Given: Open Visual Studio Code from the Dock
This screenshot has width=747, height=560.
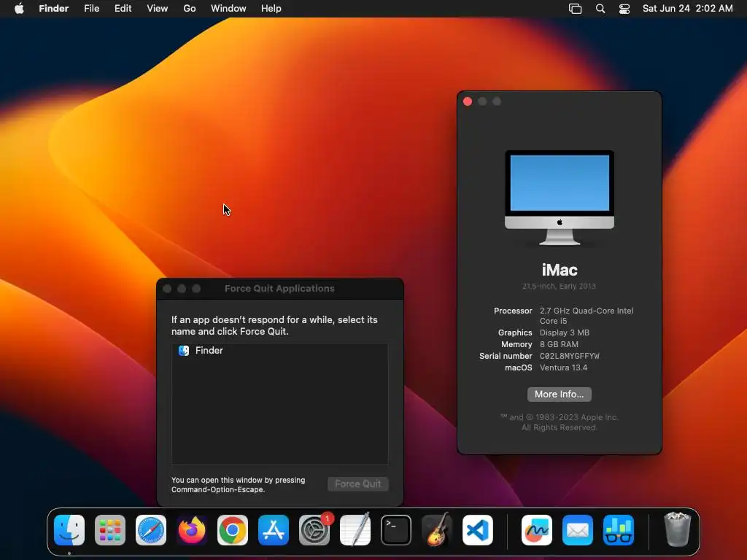Looking at the screenshot, I should point(478,530).
